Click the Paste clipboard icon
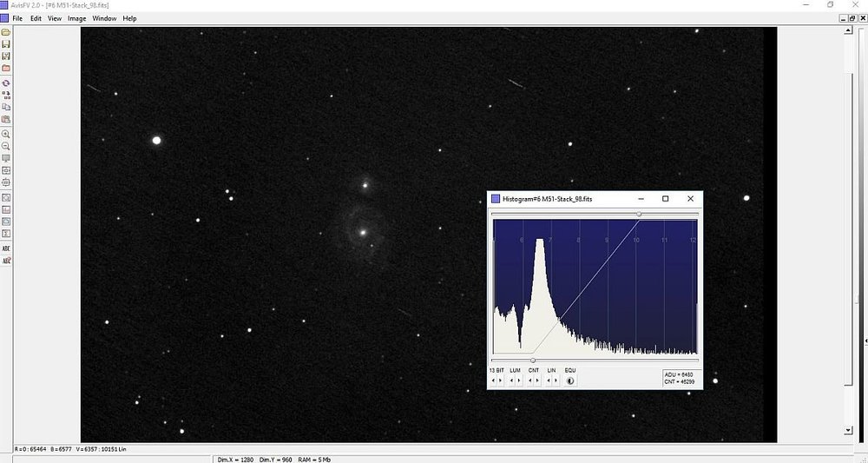 [6, 119]
